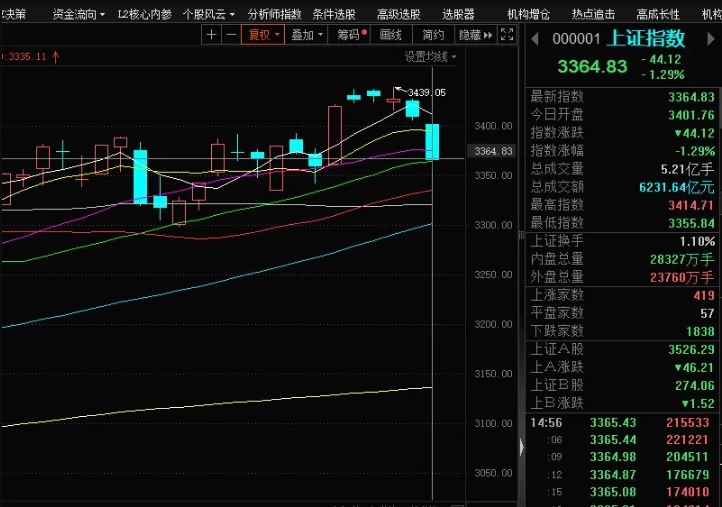Image resolution: width=722 pixels, height=507 pixels.
Task: Click the 14:56 tick row price 3365.43
Action: tap(613, 423)
